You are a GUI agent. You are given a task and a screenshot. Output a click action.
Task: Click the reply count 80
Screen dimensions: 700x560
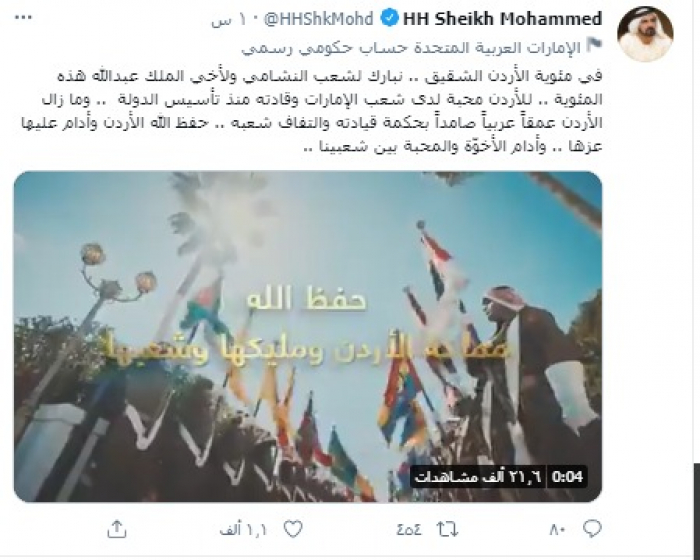[558, 530]
